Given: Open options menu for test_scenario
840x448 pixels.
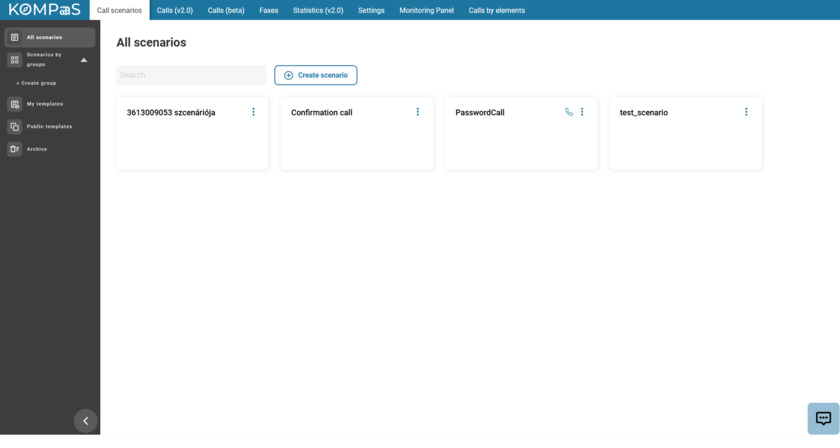Looking at the screenshot, I should pos(746,112).
